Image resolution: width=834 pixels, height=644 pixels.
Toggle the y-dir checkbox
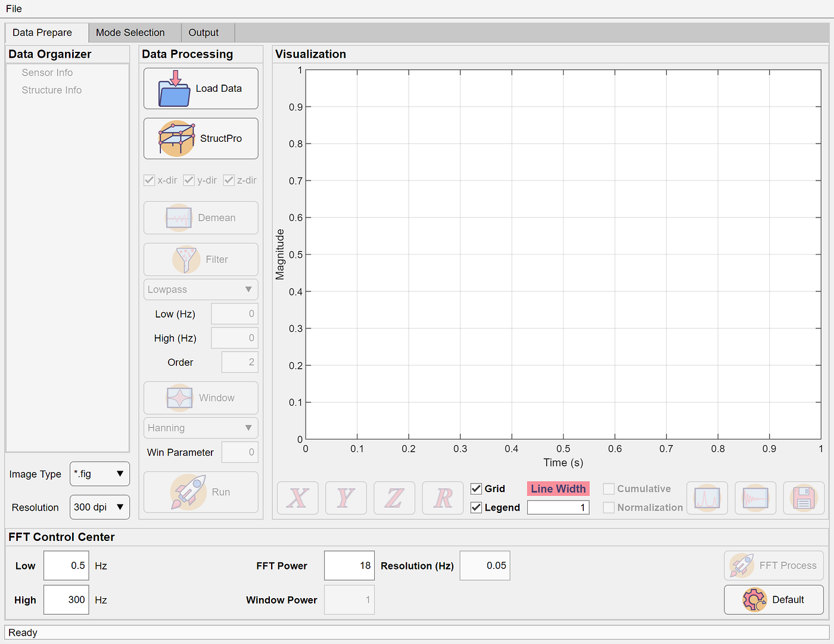coord(189,180)
